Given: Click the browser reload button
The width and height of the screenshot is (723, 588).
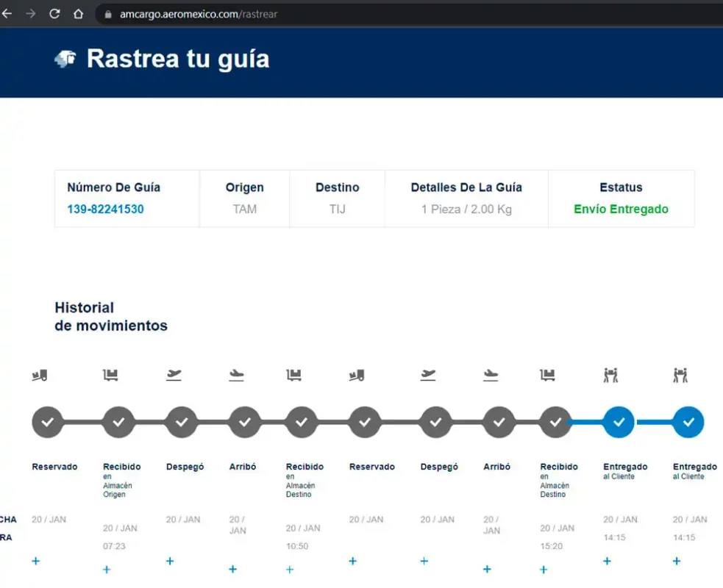Looking at the screenshot, I should 54,14.
